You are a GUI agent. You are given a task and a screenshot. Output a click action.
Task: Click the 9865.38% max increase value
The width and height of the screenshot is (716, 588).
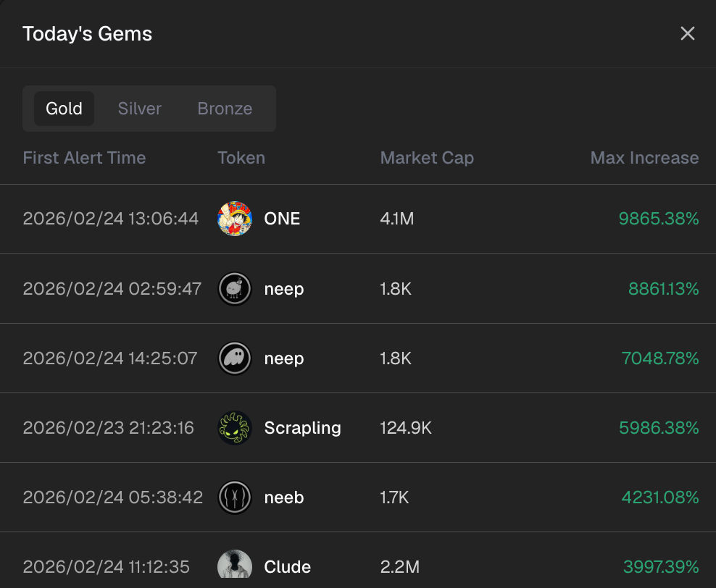point(659,219)
